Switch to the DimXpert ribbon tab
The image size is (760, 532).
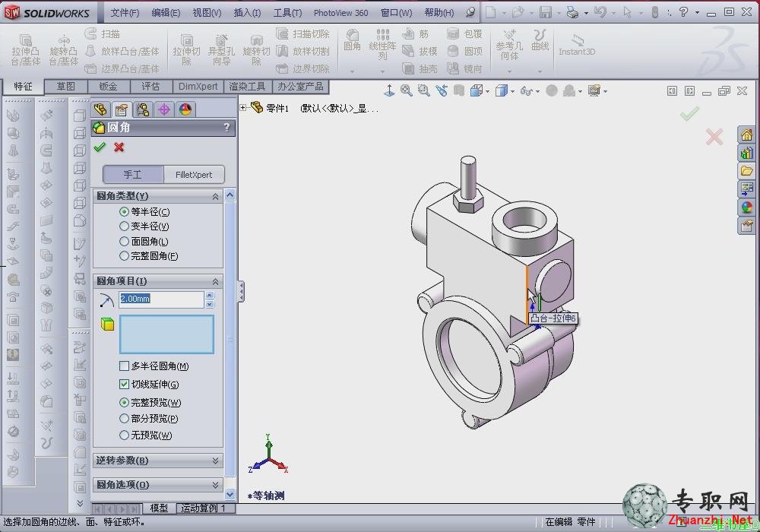point(198,87)
